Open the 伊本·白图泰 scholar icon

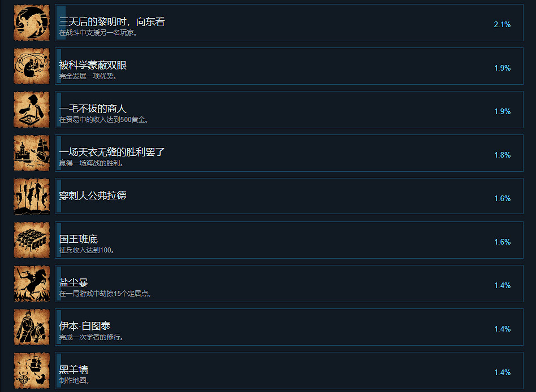(x=32, y=327)
